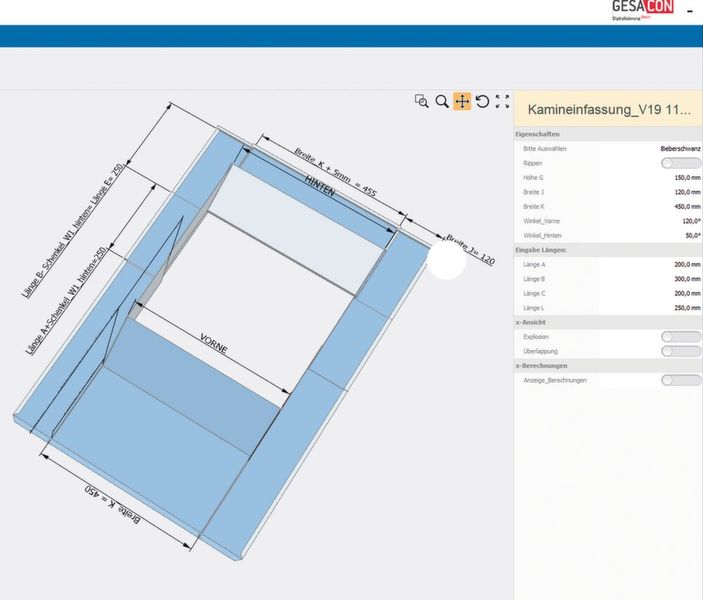Collapse the Eigenschaften section header
This screenshot has width=703, height=600.
538,133
